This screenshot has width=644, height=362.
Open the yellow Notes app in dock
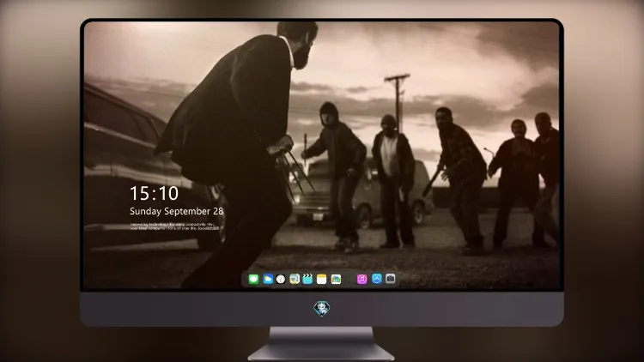click(322, 279)
